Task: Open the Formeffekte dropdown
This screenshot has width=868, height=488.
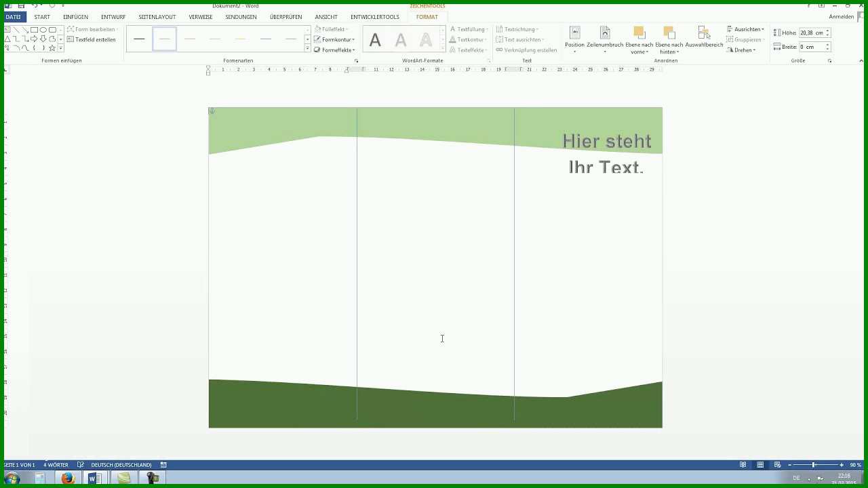Action: point(334,50)
